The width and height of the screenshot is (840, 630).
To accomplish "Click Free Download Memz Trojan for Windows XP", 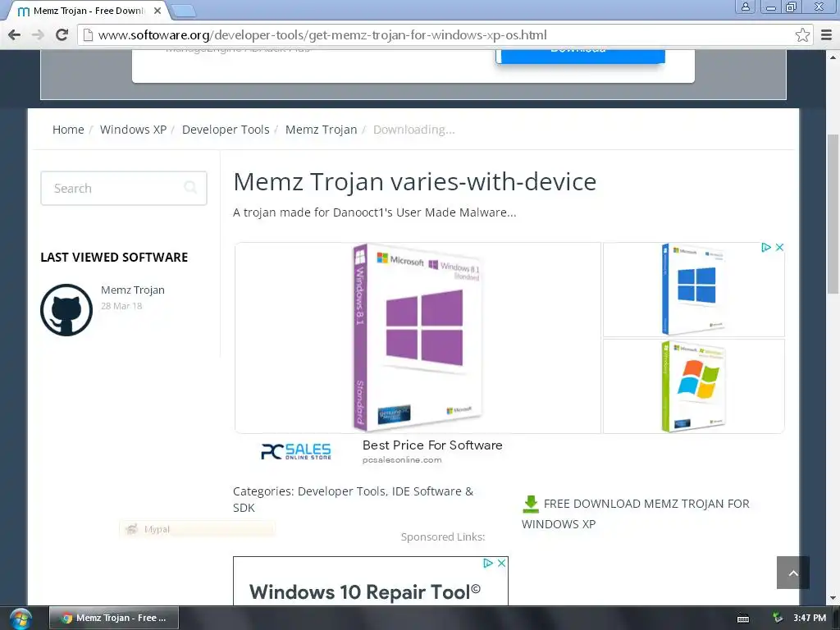I will [636, 514].
